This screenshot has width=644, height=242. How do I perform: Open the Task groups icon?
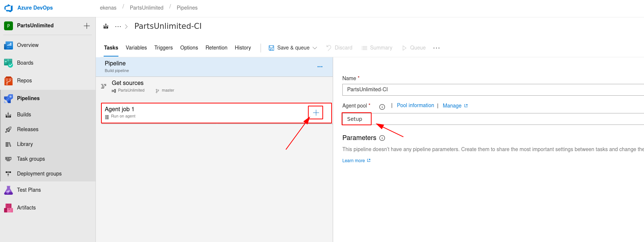9,159
